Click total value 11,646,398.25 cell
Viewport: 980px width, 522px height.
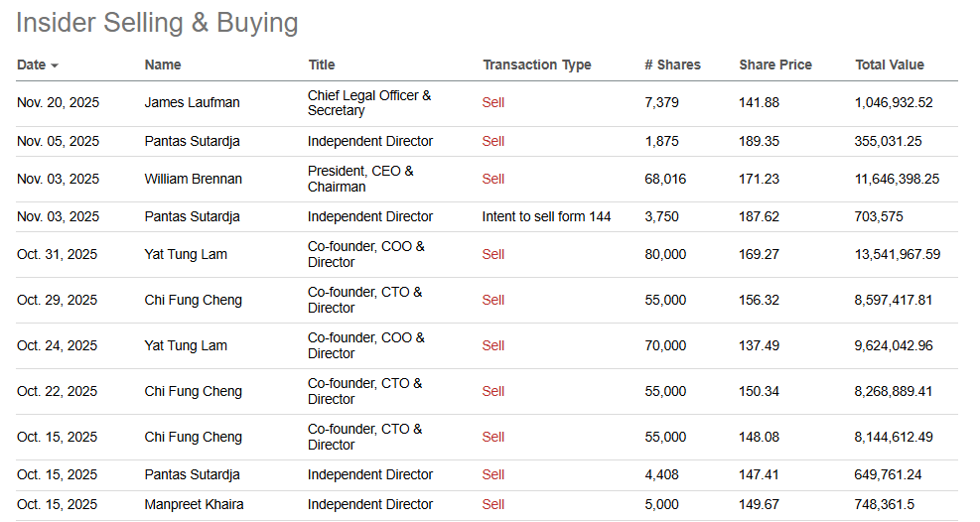[897, 179]
